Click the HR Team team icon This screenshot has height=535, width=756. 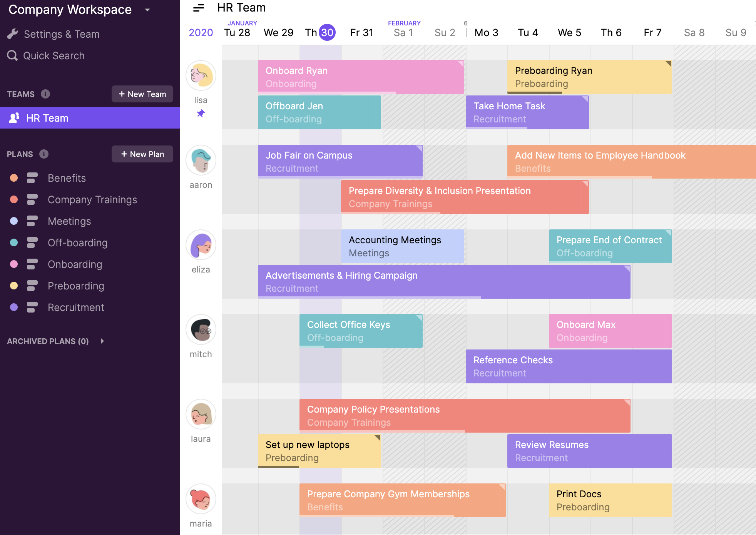coord(13,118)
